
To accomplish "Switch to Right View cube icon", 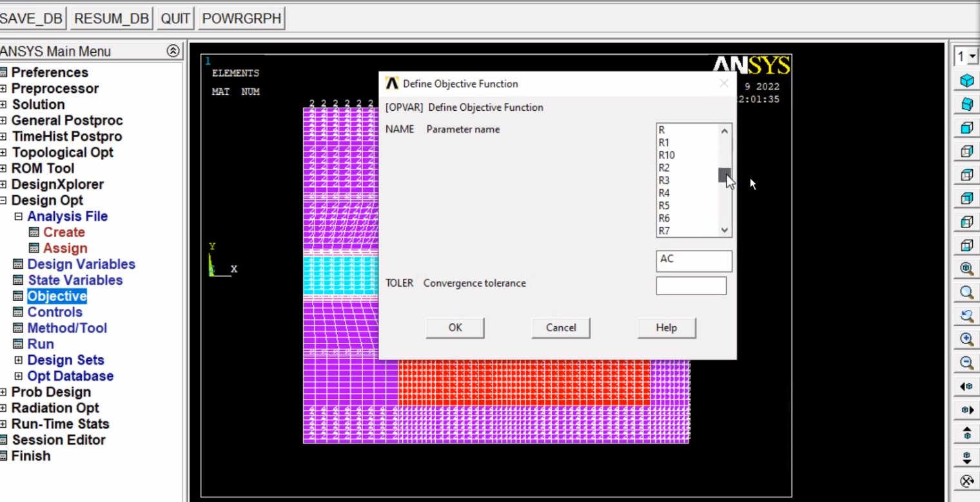I will pyautogui.click(x=966, y=151).
